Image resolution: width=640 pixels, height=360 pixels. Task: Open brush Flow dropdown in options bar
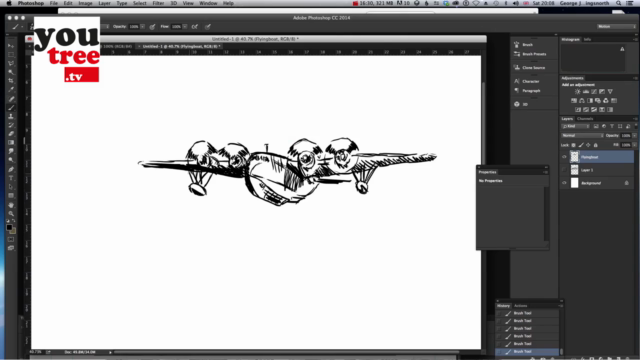tap(185, 27)
